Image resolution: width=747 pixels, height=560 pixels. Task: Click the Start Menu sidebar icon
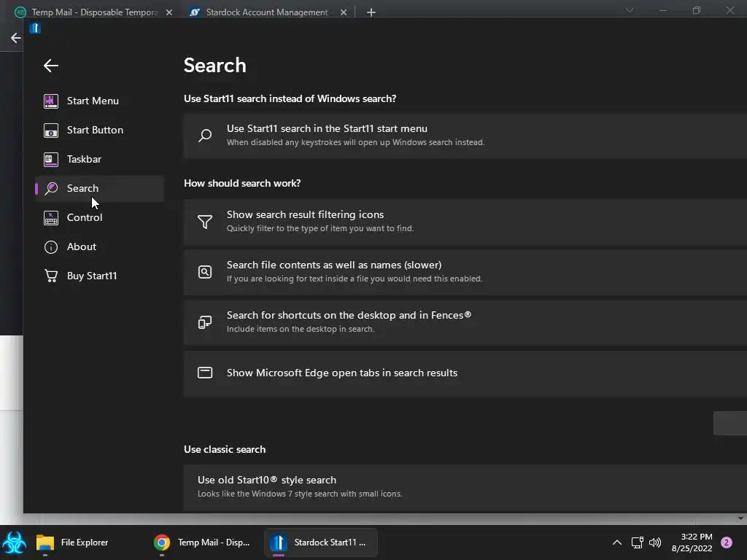[x=51, y=101]
